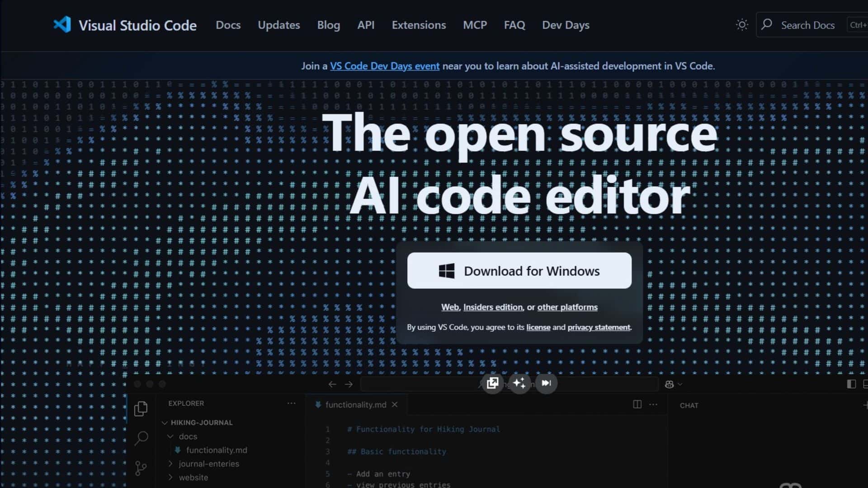Click the search magnifier icon in the header
The height and width of the screenshot is (488, 868).
point(767,24)
